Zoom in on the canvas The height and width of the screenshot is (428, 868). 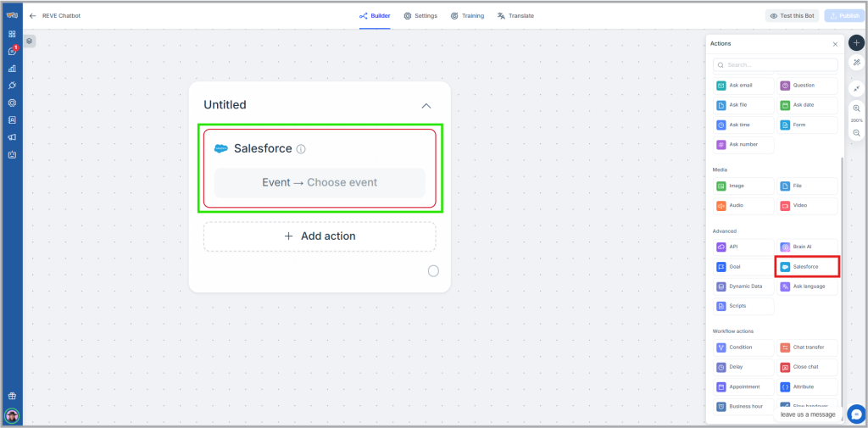(x=856, y=108)
